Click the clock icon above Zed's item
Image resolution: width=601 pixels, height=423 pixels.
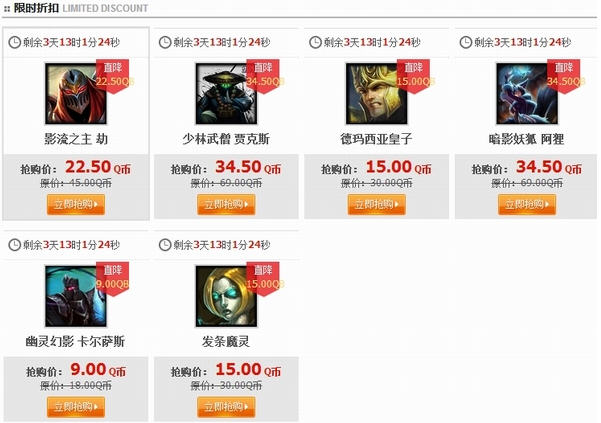click(x=15, y=42)
